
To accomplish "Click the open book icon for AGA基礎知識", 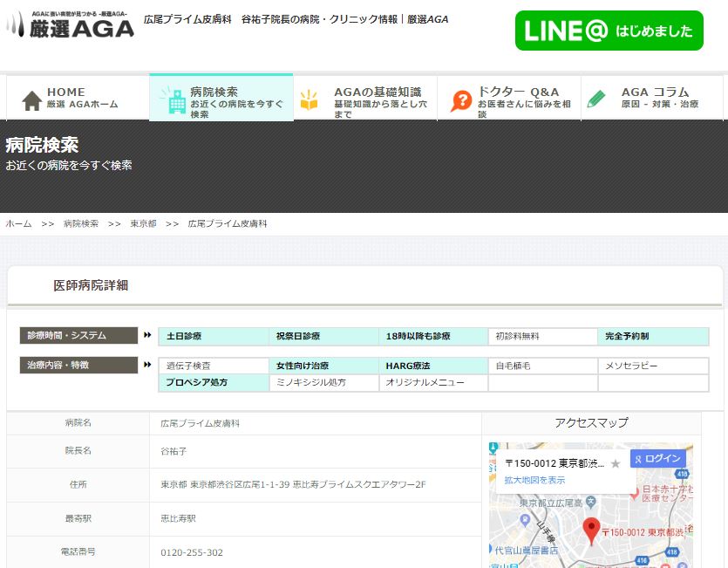I will 310,100.
